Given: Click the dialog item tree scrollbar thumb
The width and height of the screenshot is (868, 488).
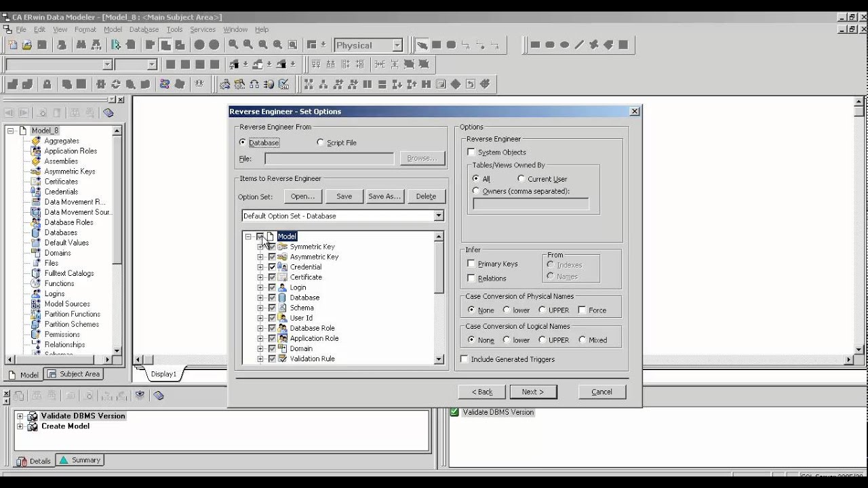Looking at the screenshot, I should click(x=439, y=266).
